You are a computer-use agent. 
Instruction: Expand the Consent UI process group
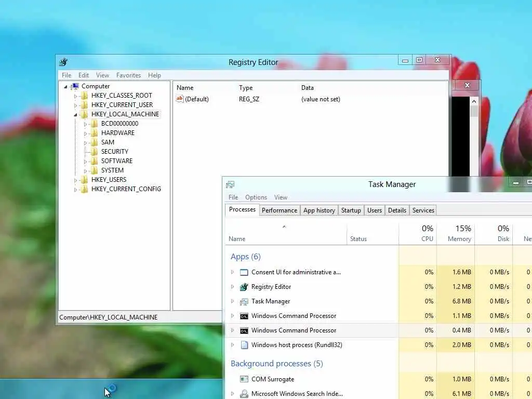click(232, 272)
